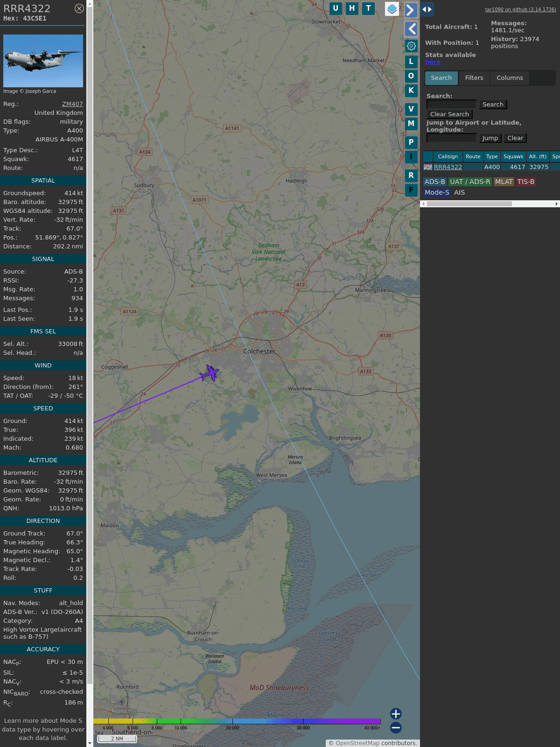
Task: Click the ACCURACY section header
Action: (43, 649)
